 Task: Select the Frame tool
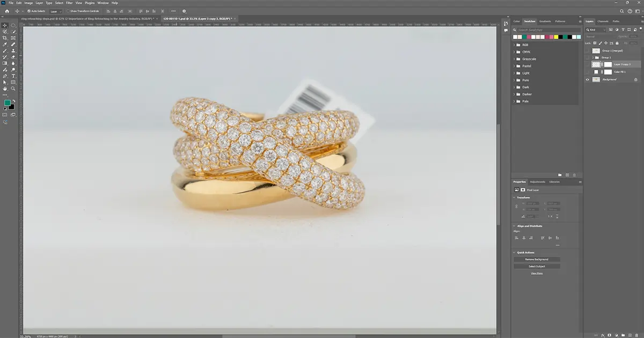13,38
